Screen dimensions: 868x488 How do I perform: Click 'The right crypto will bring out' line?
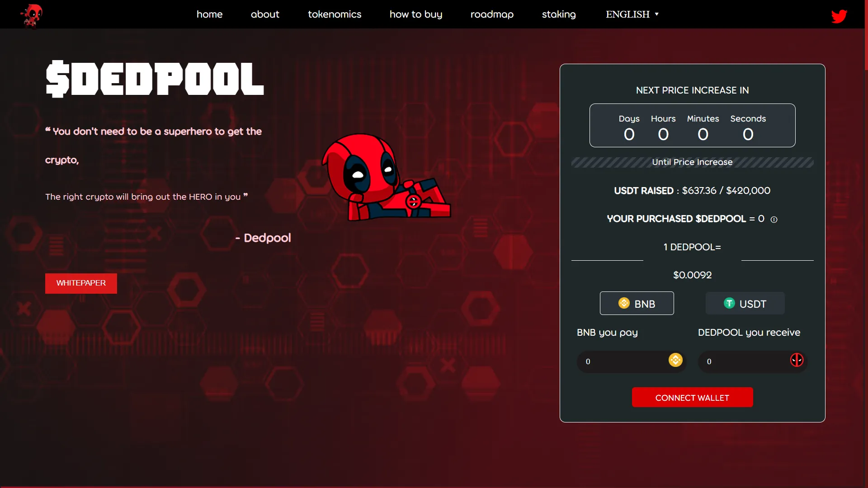pyautogui.click(x=146, y=197)
